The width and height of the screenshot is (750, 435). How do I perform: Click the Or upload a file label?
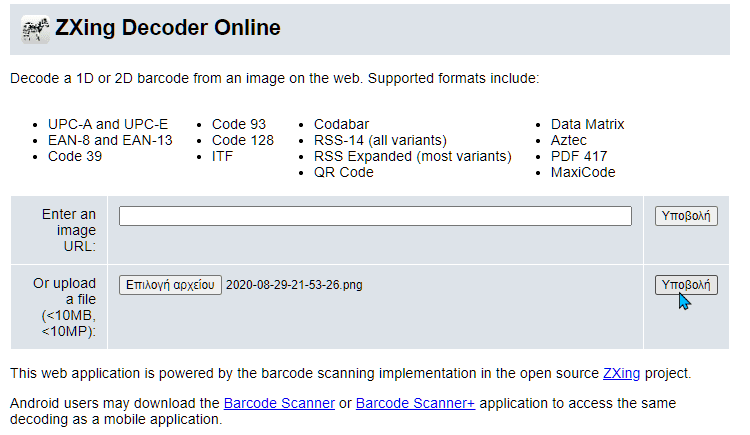(x=65, y=307)
